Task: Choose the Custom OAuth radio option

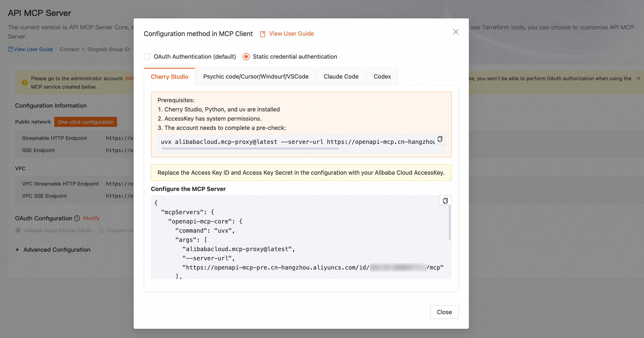Action: (101, 230)
